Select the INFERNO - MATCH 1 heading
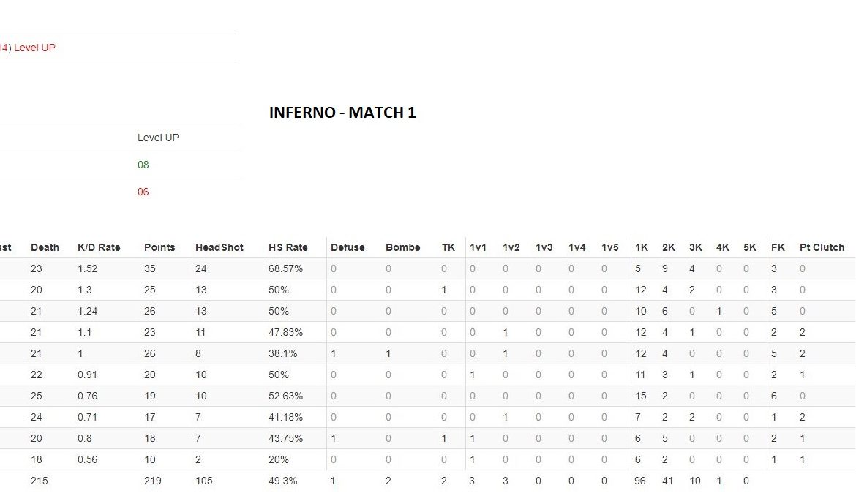This screenshot has width=856, height=504. click(x=342, y=113)
